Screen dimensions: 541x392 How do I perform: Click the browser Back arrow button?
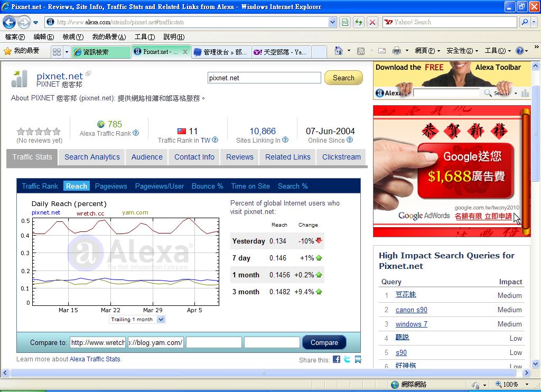(x=9, y=22)
